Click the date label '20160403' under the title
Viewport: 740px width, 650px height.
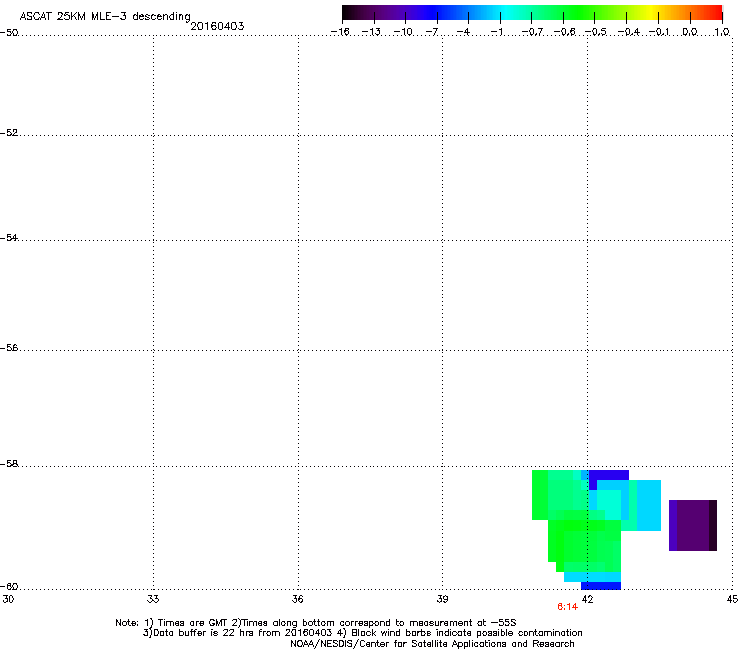click(217, 26)
